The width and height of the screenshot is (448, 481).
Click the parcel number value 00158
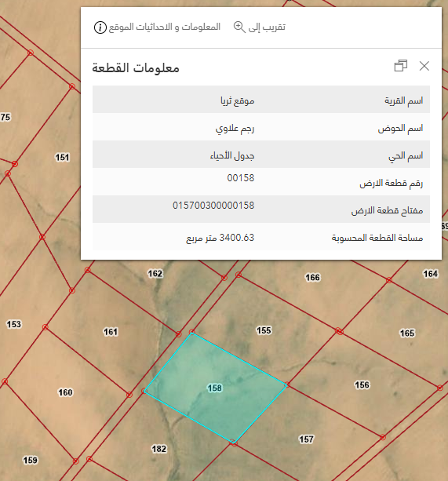[241, 178]
